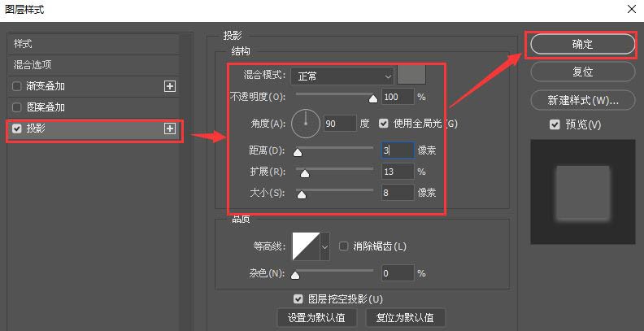Click the 等高线 contour thumbnail

coord(306,246)
